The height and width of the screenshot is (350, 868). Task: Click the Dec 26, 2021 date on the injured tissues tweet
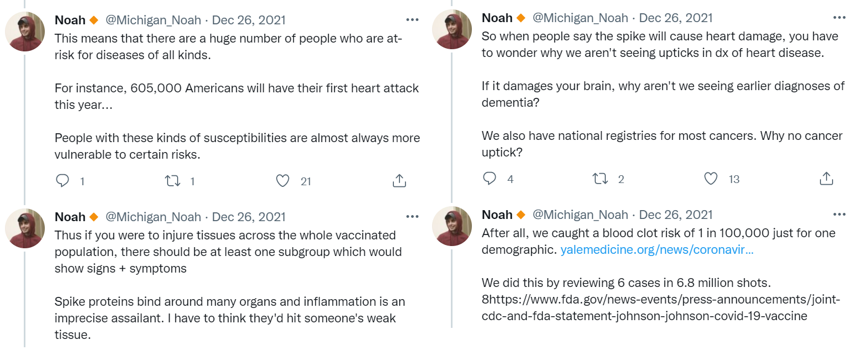(x=249, y=217)
